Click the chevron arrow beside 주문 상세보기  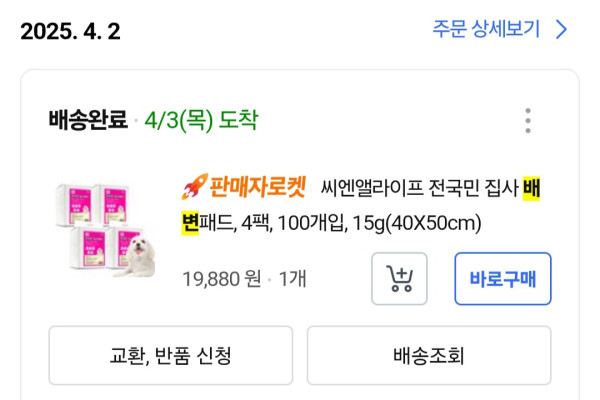(561, 29)
